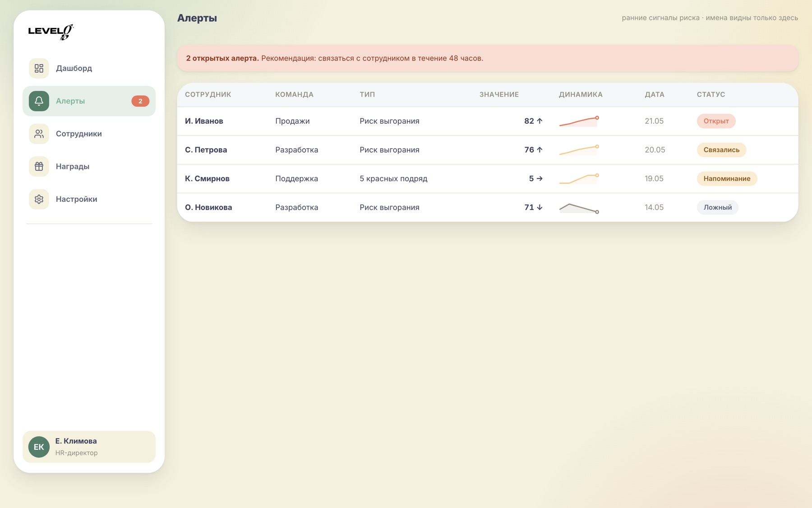Click the К. Смирнов trend sparkline
Screen dimensions: 812x508
579,179
